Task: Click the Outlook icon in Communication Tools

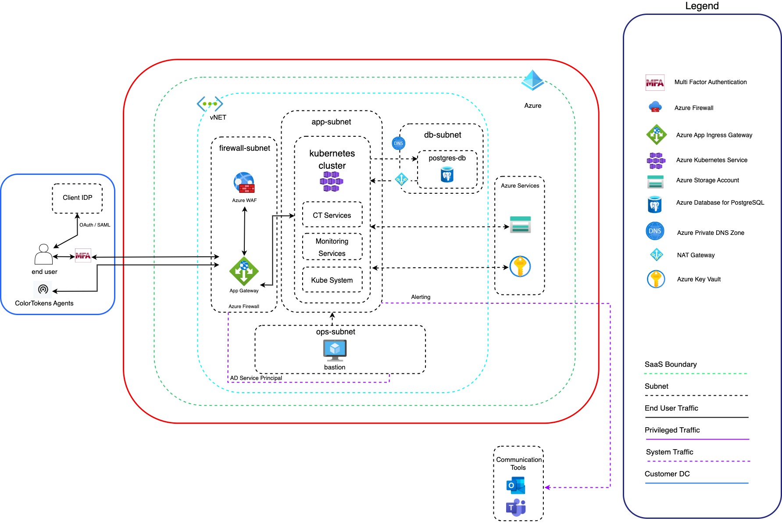Action: (x=516, y=486)
